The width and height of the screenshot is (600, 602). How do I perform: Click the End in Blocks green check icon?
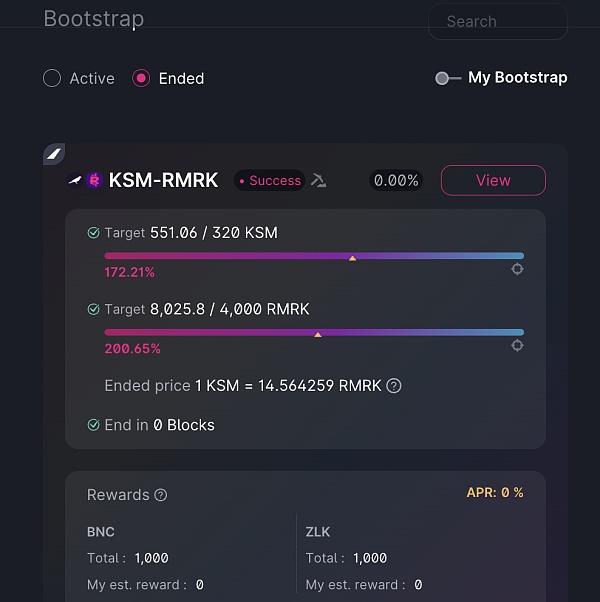click(93, 425)
